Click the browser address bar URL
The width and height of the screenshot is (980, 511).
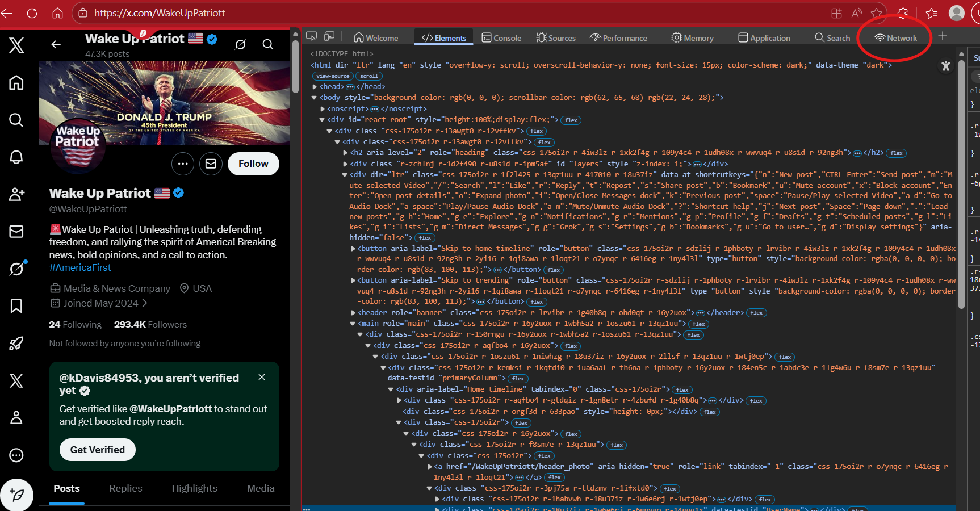pos(160,12)
